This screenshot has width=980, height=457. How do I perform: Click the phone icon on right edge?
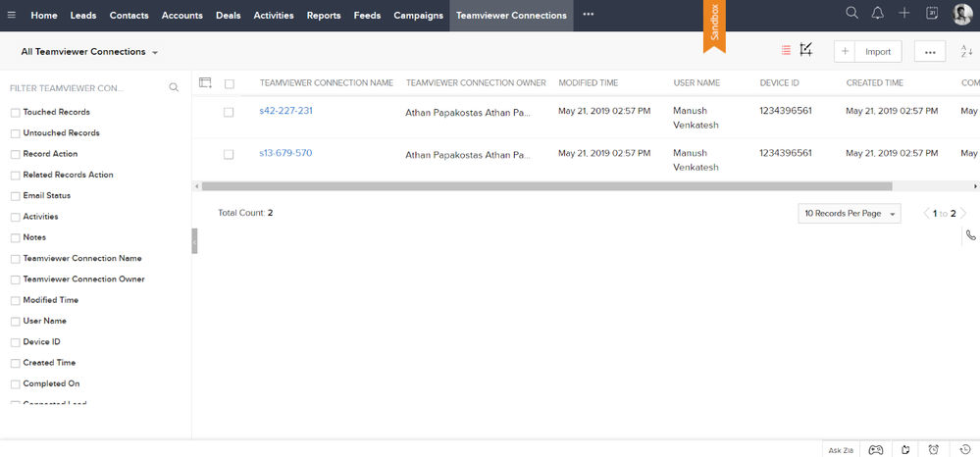coord(970,235)
